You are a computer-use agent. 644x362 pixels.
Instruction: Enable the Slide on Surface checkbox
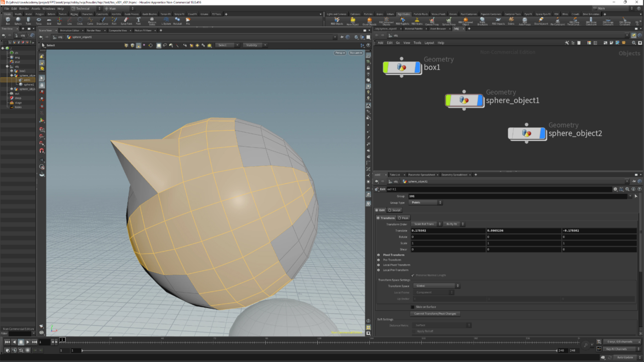click(x=413, y=307)
